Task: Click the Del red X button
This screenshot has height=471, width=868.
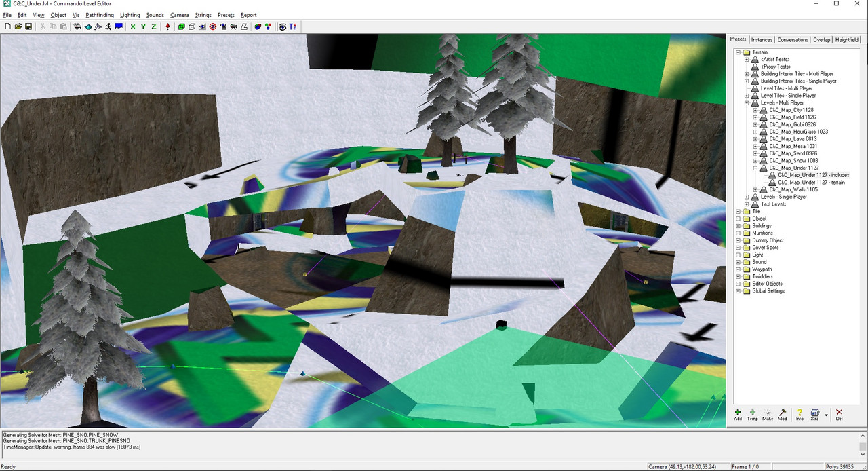Action: click(x=839, y=415)
